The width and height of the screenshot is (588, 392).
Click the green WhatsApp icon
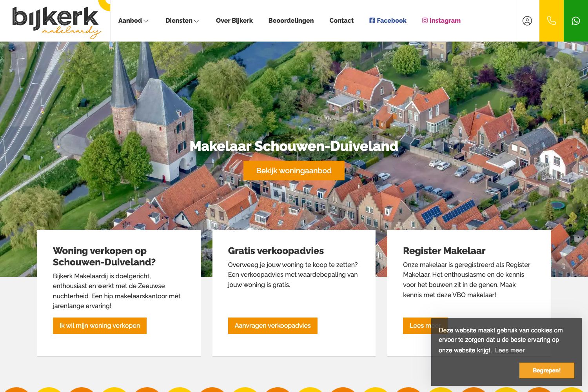576,21
